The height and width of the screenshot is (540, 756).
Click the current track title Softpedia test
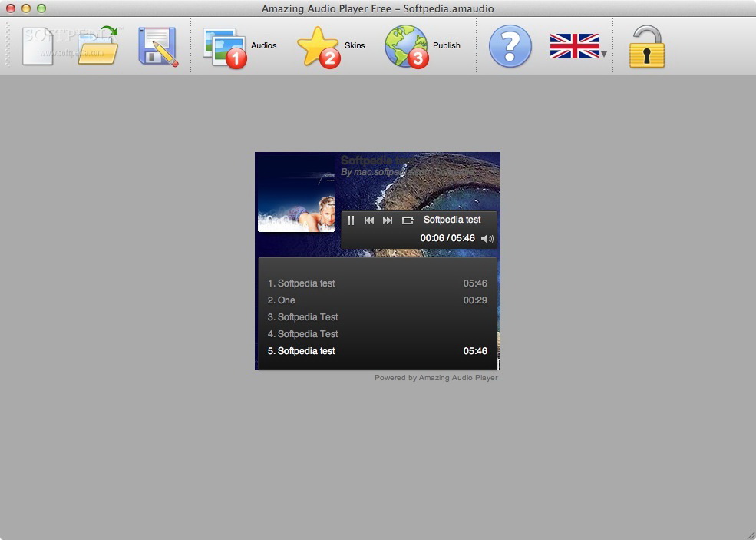pyautogui.click(x=452, y=220)
